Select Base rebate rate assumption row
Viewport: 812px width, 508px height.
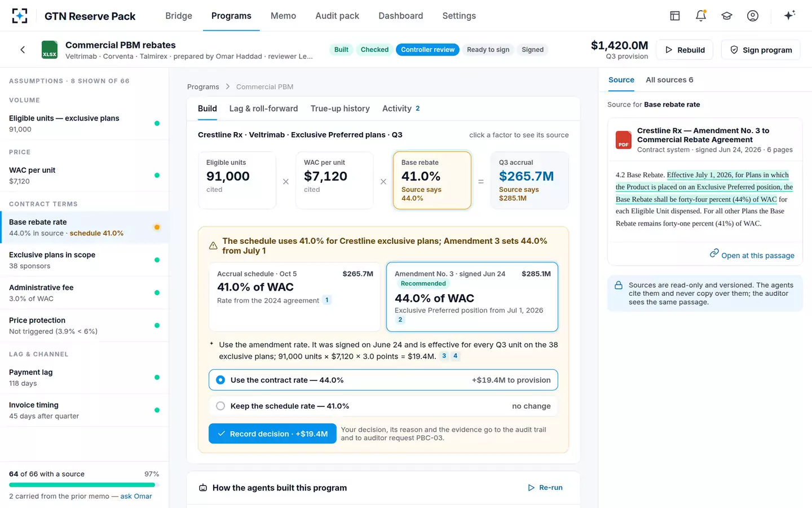point(85,227)
